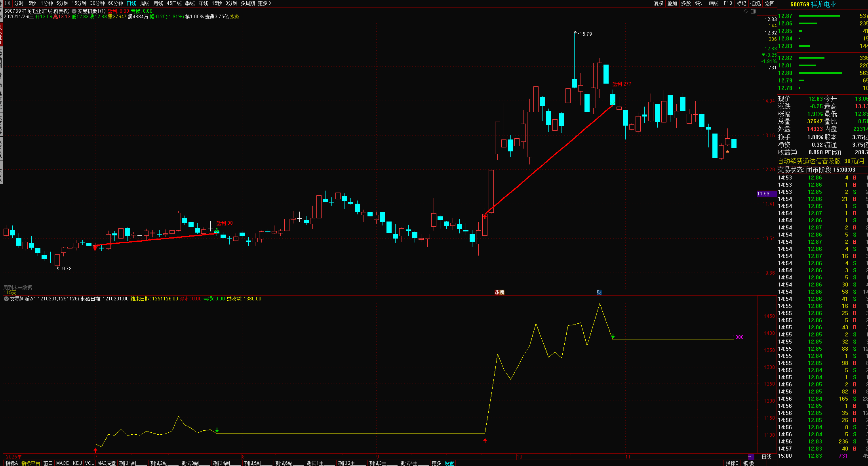Viewport: 868px width, 466px height.
Task: Click the diamond icon above the price axis
Action: pyautogui.click(x=746, y=11)
